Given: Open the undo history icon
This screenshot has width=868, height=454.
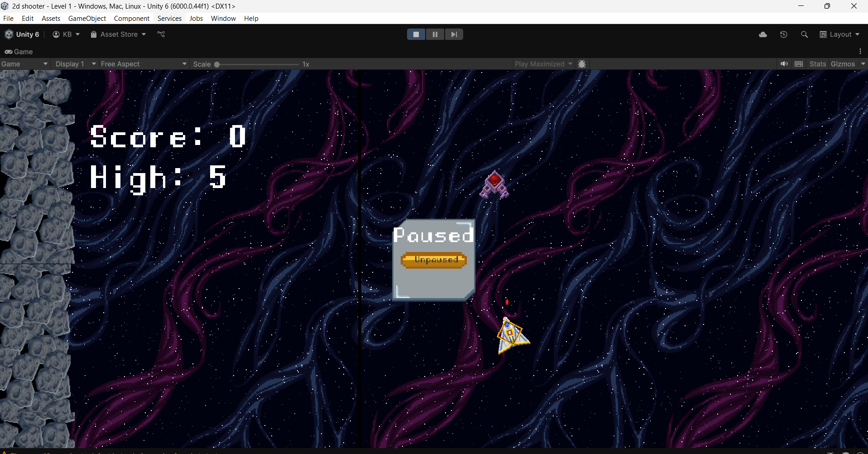Looking at the screenshot, I should (x=784, y=34).
